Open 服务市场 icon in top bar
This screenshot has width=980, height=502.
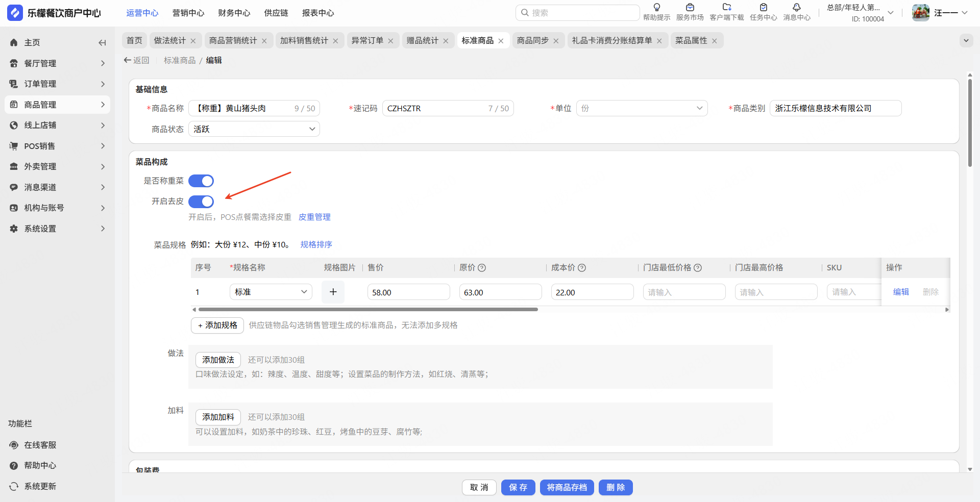tap(690, 8)
